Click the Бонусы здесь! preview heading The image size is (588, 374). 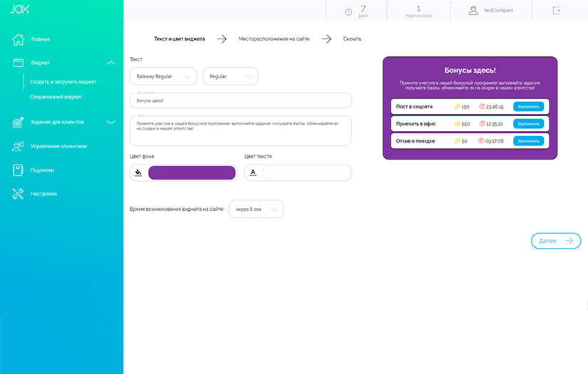coord(470,71)
